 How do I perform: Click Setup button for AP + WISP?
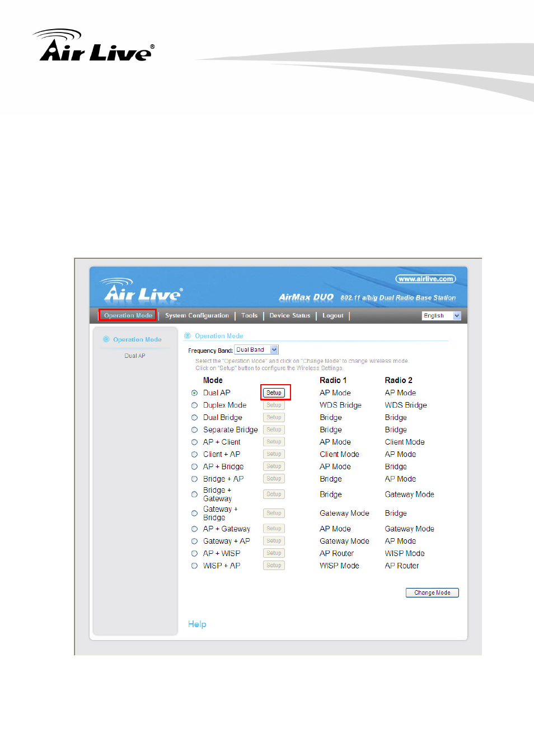tap(274, 554)
